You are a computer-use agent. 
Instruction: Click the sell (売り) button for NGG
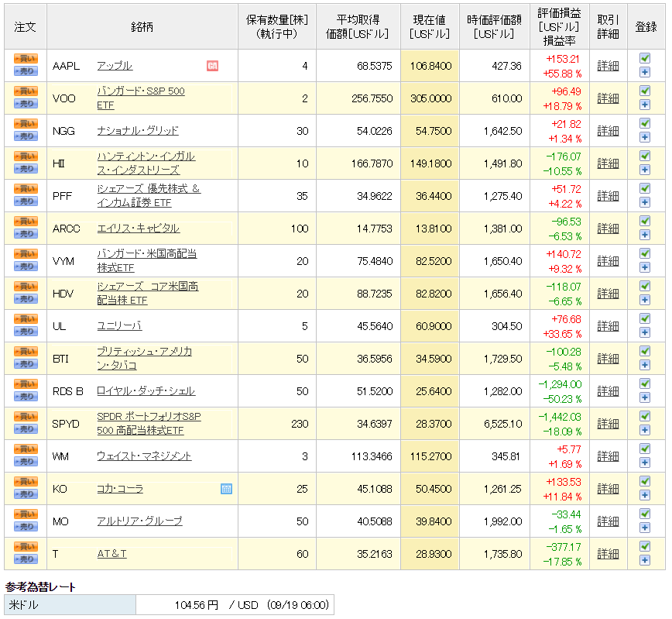pos(26,136)
